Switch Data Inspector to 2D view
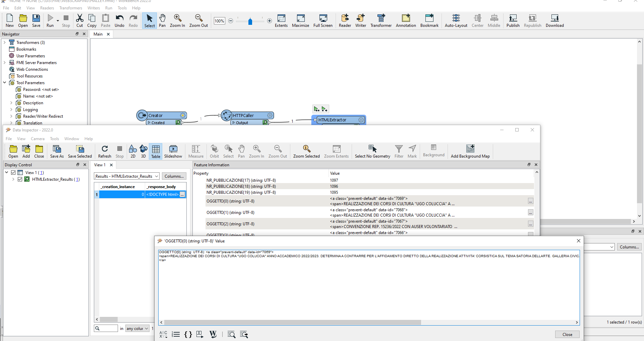Image resolution: width=644 pixels, height=341 pixels. (133, 152)
